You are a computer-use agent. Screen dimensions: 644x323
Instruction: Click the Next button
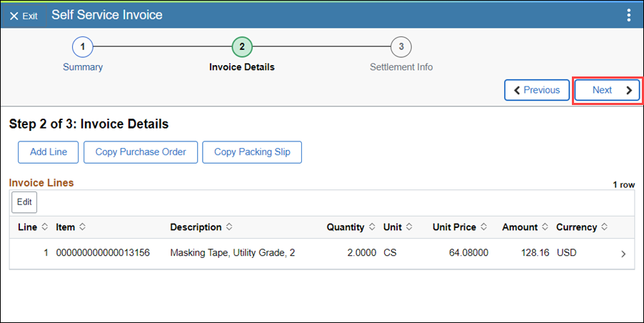click(607, 90)
